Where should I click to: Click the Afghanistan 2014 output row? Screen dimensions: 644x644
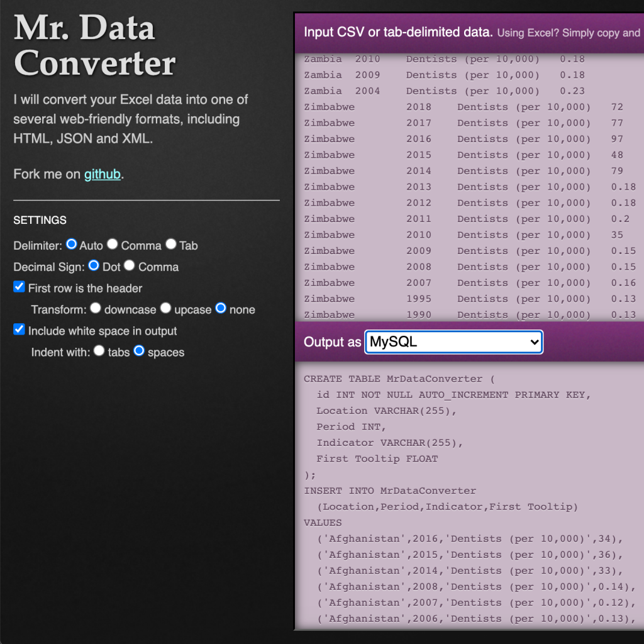470,571
